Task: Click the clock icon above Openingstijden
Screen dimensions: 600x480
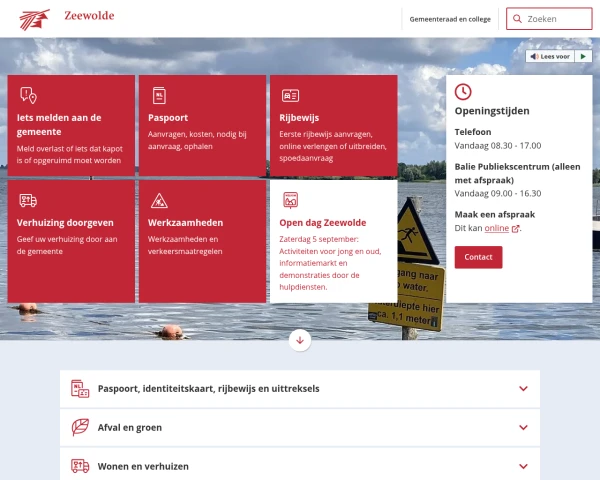Action: (463, 92)
